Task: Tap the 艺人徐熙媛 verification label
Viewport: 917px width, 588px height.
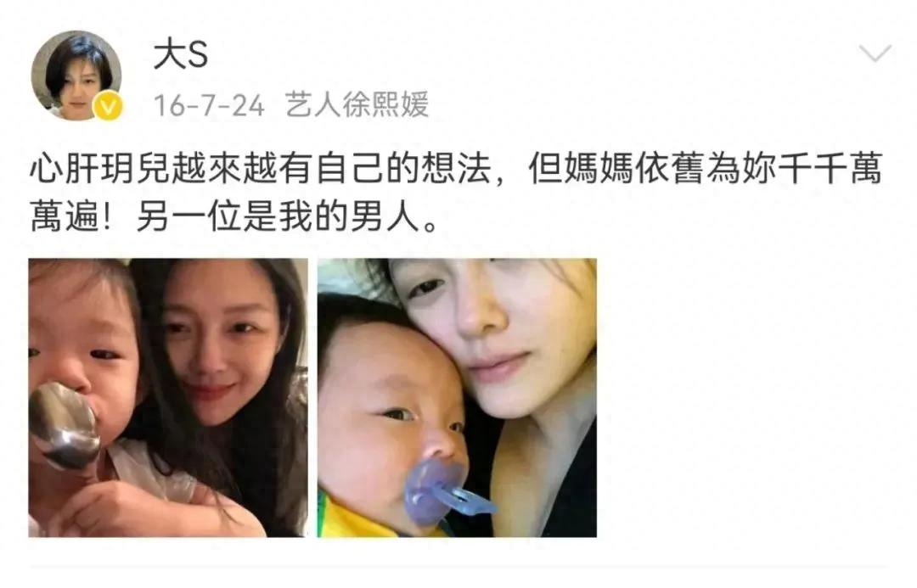Action: coord(357,105)
